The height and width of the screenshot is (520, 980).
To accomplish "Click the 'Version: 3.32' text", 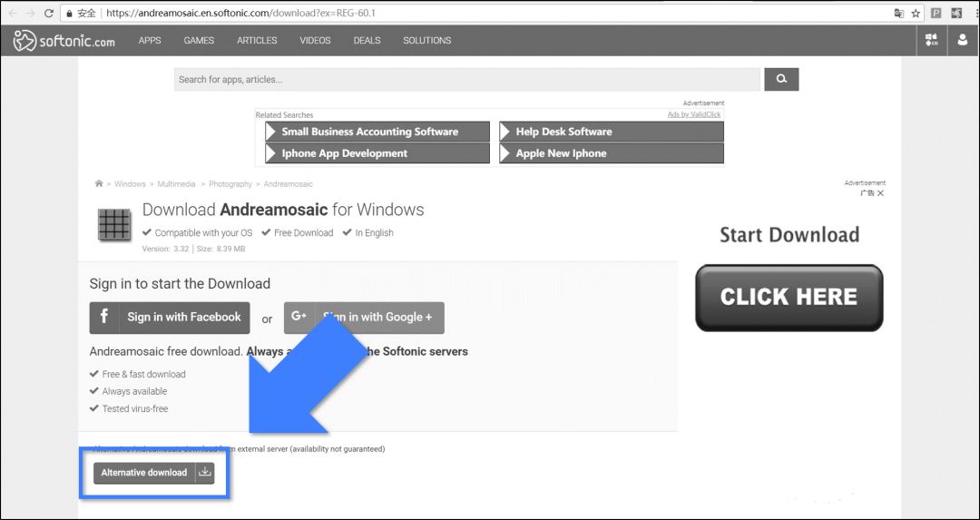I will pos(166,249).
